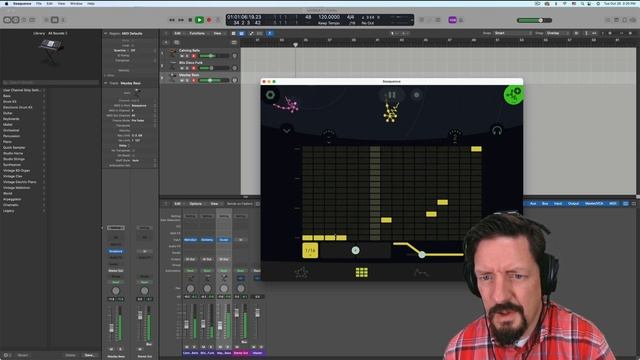Start playback with the green Play button
The width and height of the screenshot is (640, 360).
pos(199,20)
